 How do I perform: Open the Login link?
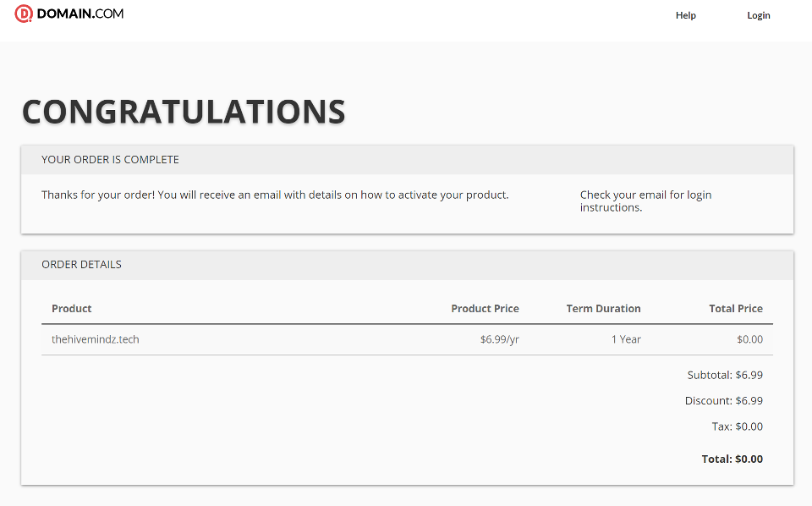click(x=759, y=15)
